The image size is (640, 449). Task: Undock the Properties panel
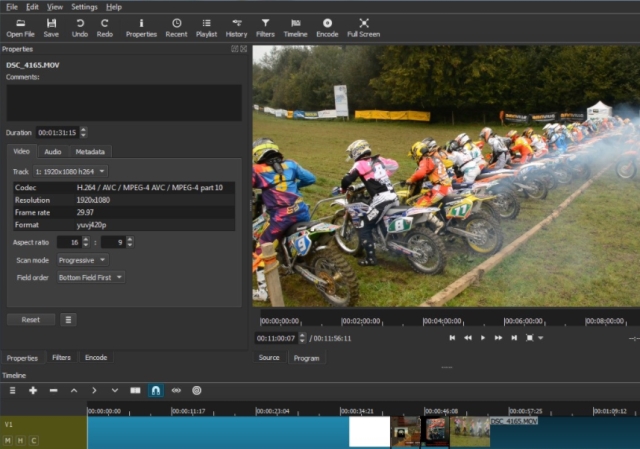point(235,49)
